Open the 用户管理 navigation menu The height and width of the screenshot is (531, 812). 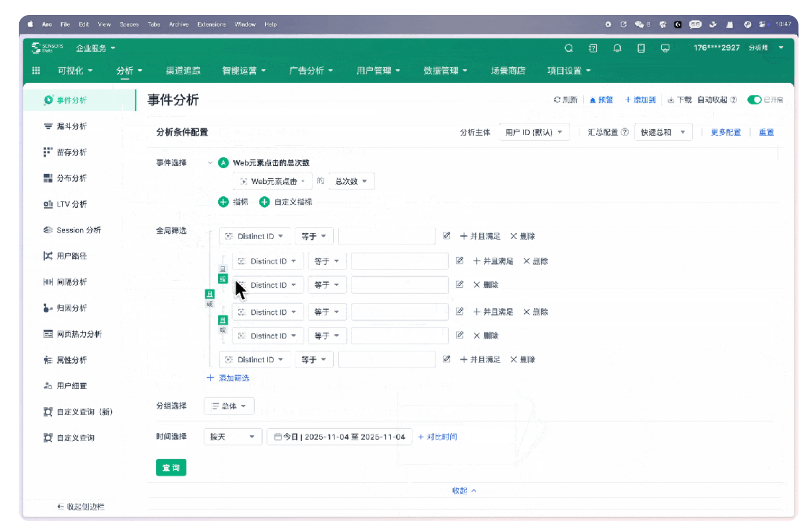pos(377,71)
